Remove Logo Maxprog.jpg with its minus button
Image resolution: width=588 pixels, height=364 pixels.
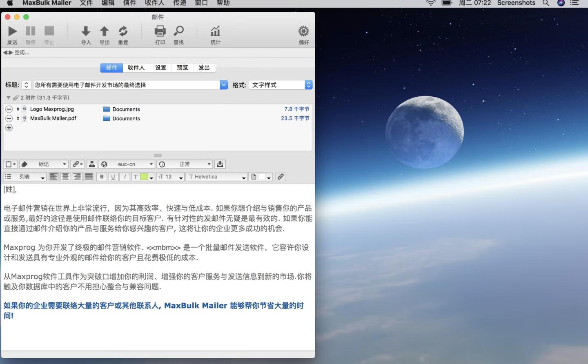pyautogui.click(x=9, y=109)
